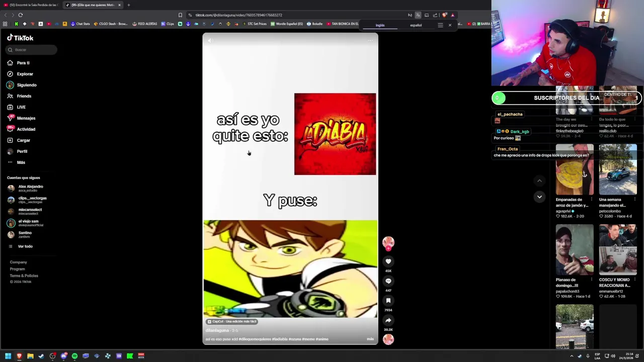Open the Explorar page
The height and width of the screenshot is (362, 644).
(20, 74)
